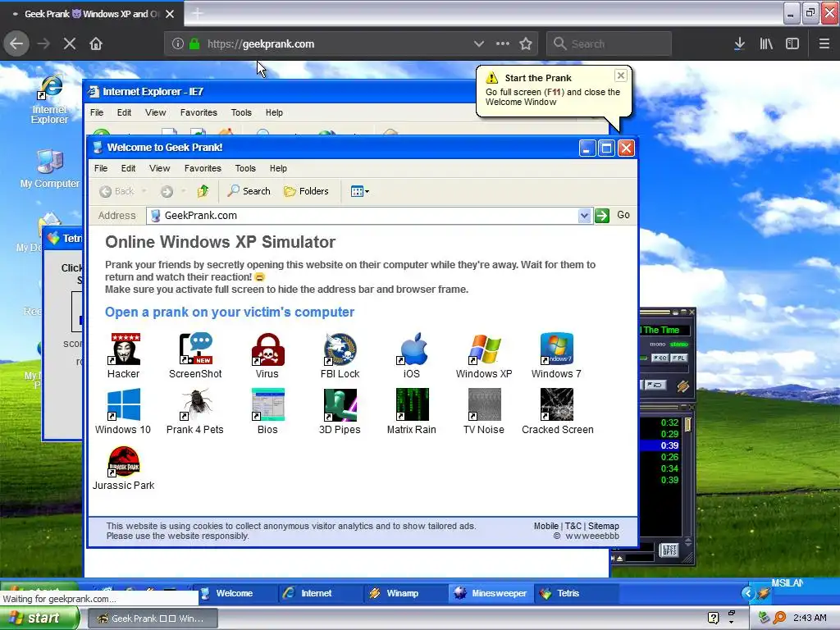Expand the address bar dropdown arrow
Screen dimensions: 840x630
click(584, 216)
